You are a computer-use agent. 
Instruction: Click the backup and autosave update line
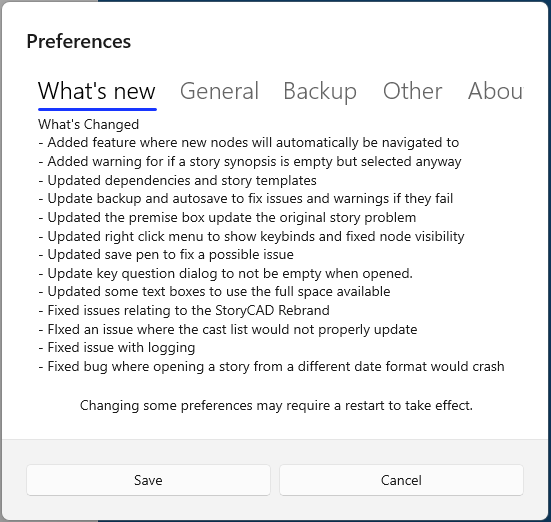click(x=246, y=199)
